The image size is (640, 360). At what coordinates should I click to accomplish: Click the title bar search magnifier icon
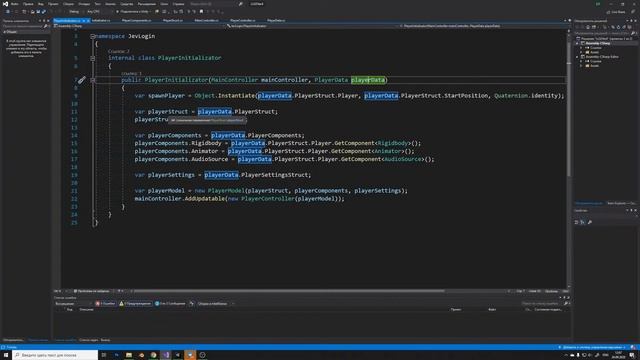pos(240,4)
